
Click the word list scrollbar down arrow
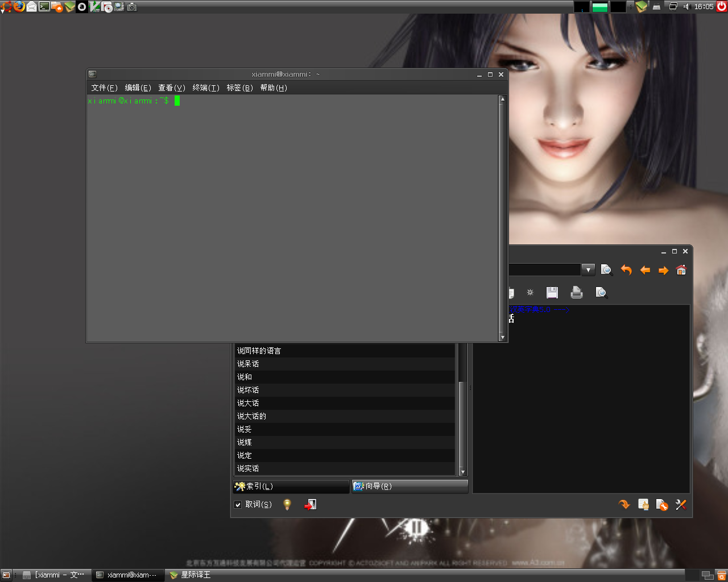pyautogui.click(x=462, y=472)
